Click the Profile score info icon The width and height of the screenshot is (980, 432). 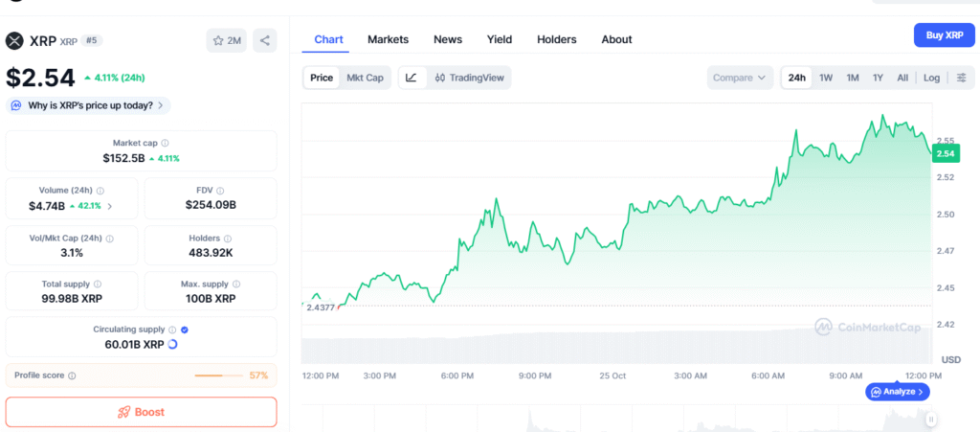coord(73,375)
